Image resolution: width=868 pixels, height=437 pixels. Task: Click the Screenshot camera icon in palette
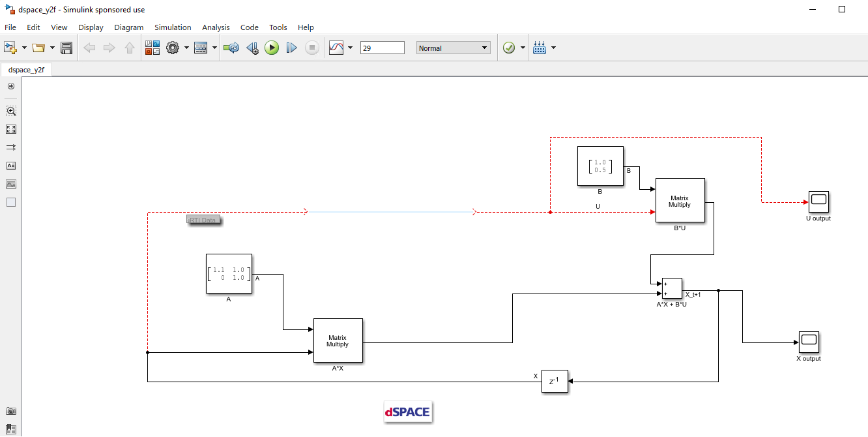[x=10, y=411]
